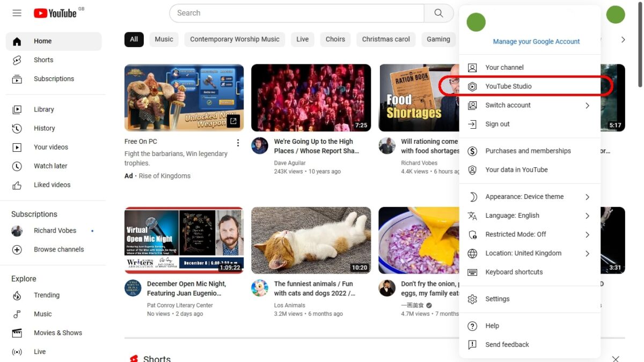Open History in the sidebar
The image size is (644, 362).
(x=54, y=128)
